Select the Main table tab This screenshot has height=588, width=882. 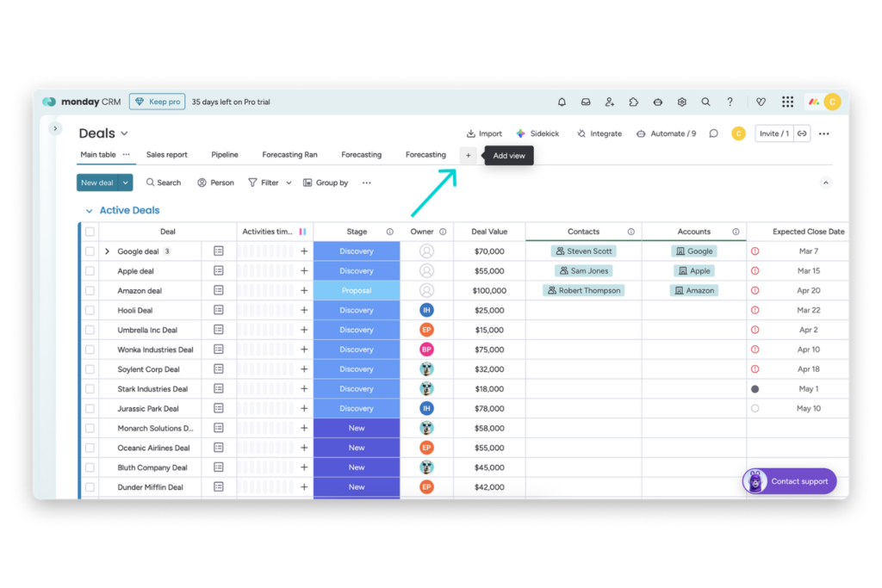pyautogui.click(x=98, y=155)
